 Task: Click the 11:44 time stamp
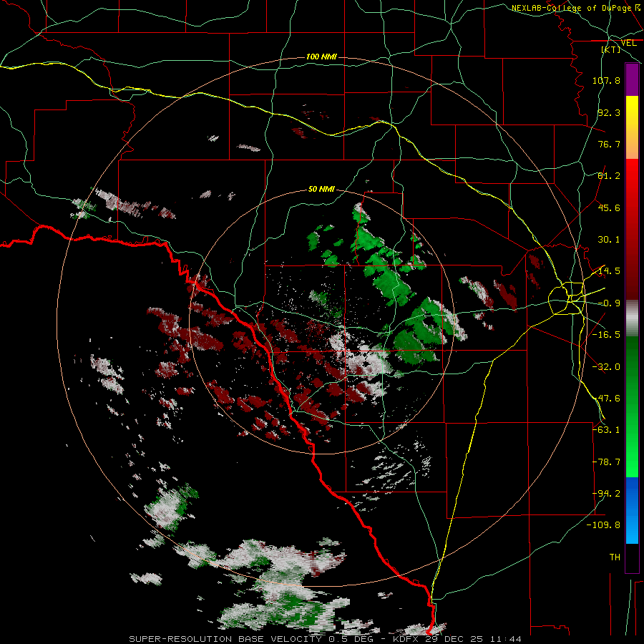pyautogui.click(x=506, y=639)
